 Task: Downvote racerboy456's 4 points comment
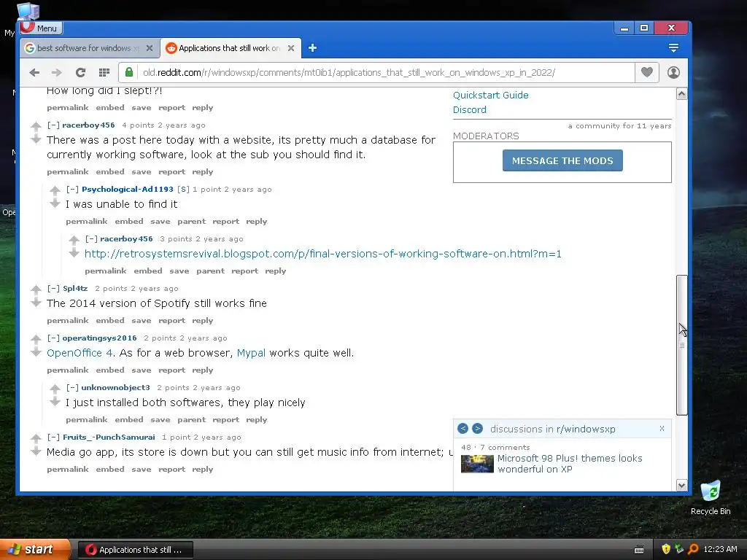tap(36, 139)
